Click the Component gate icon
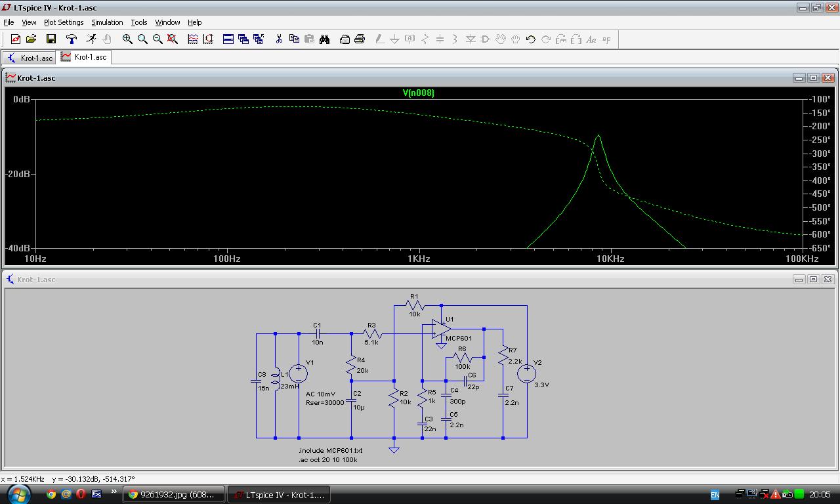This screenshot has height=504, width=840. (x=486, y=39)
